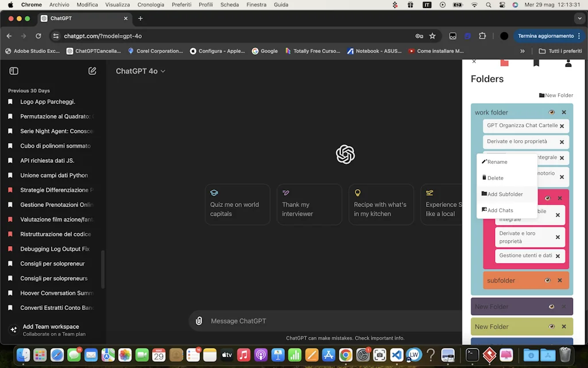Click the star icon in the address bar
The height and width of the screenshot is (368, 588).
point(434,36)
